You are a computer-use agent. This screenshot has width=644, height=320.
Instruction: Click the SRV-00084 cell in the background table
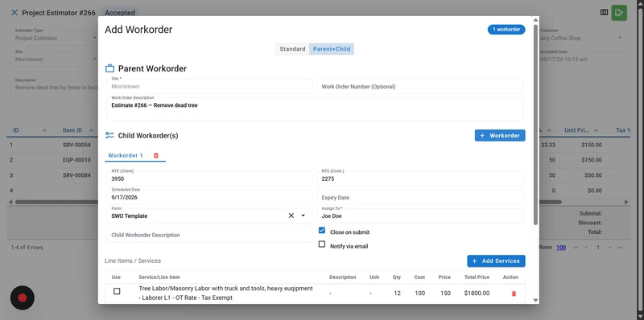76,175
